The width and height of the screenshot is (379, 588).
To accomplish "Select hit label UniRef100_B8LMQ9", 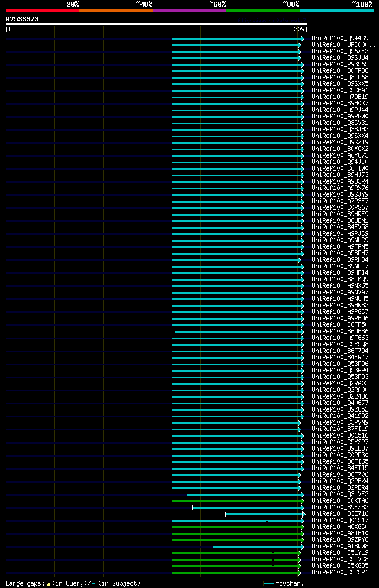I will point(340,279).
